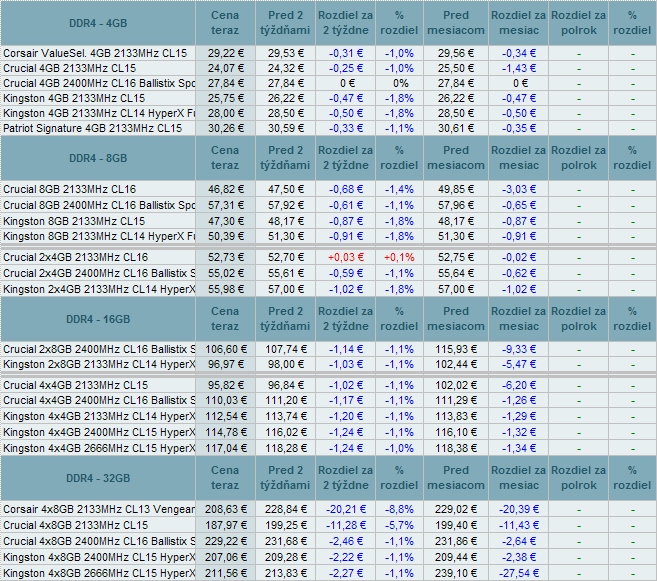This screenshot has height=581, width=657.
Task: Click the Kingston 4GB 2133MHz CL15 row name
Action: pos(74,98)
